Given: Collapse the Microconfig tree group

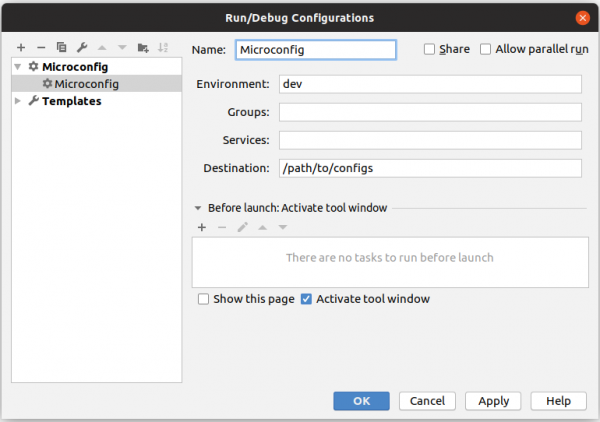Looking at the screenshot, I should coord(18,67).
